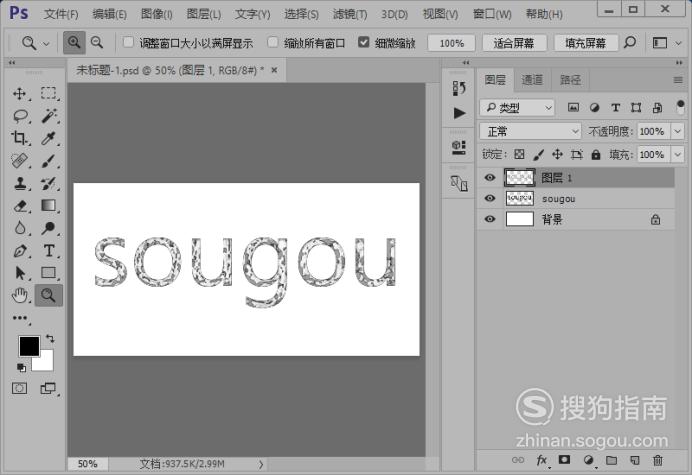This screenshot has width=692, height=475.
Task: Open the layer filter 类型 dropdown
Action: [x=517, y=108]
